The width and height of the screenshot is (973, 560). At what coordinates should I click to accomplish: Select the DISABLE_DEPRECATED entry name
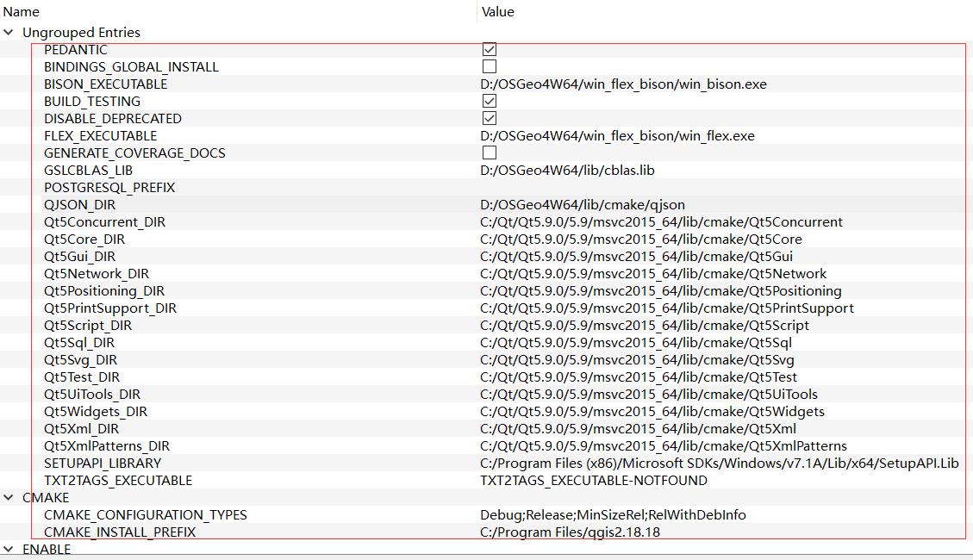tap(113, 118)
